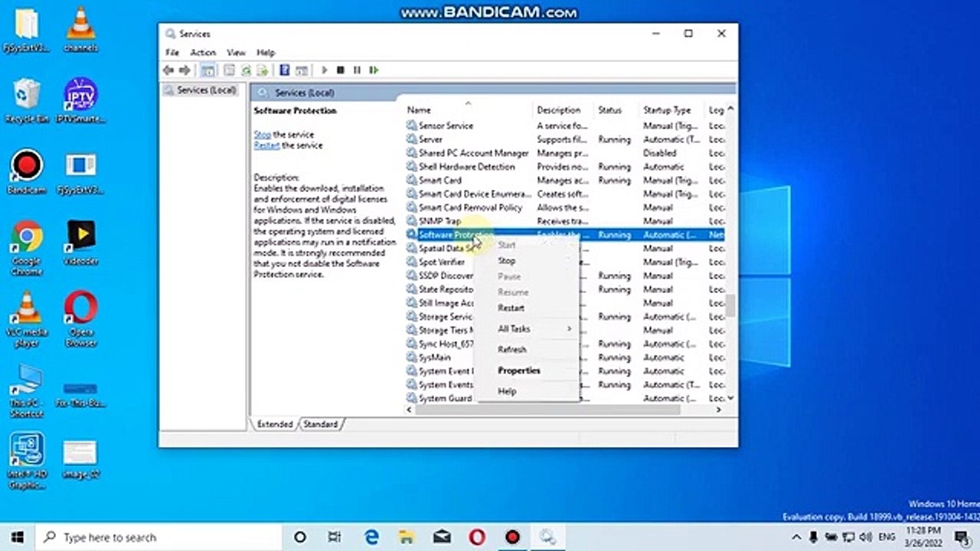Click the Refresh toolbar icon
Screen dimensions: 980x551
(246, 70)
